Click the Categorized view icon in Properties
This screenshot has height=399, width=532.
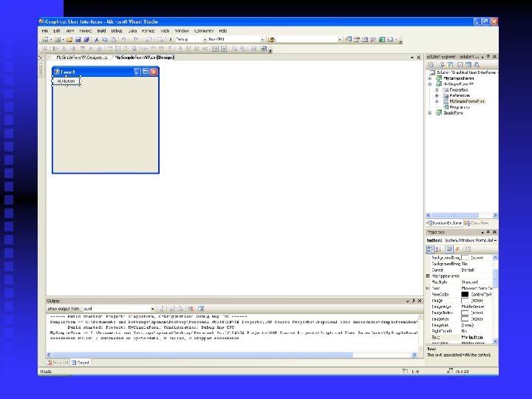pos(430,250)
